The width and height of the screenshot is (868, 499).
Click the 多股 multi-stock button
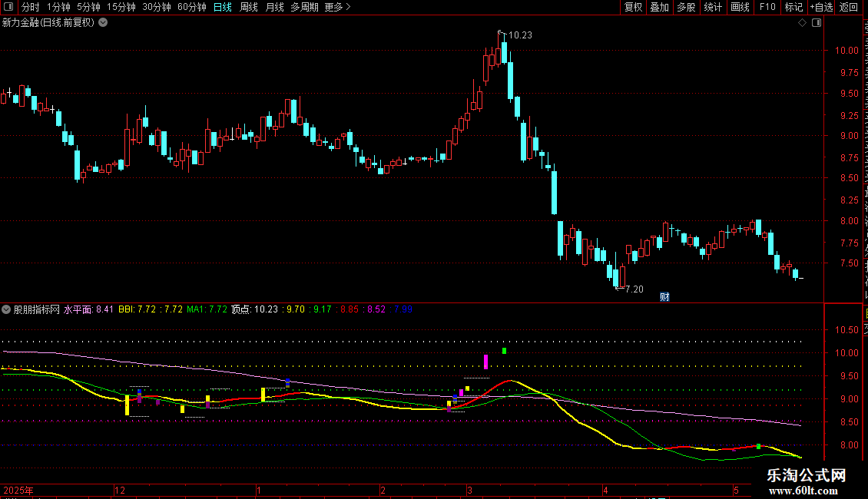(686, 7)
